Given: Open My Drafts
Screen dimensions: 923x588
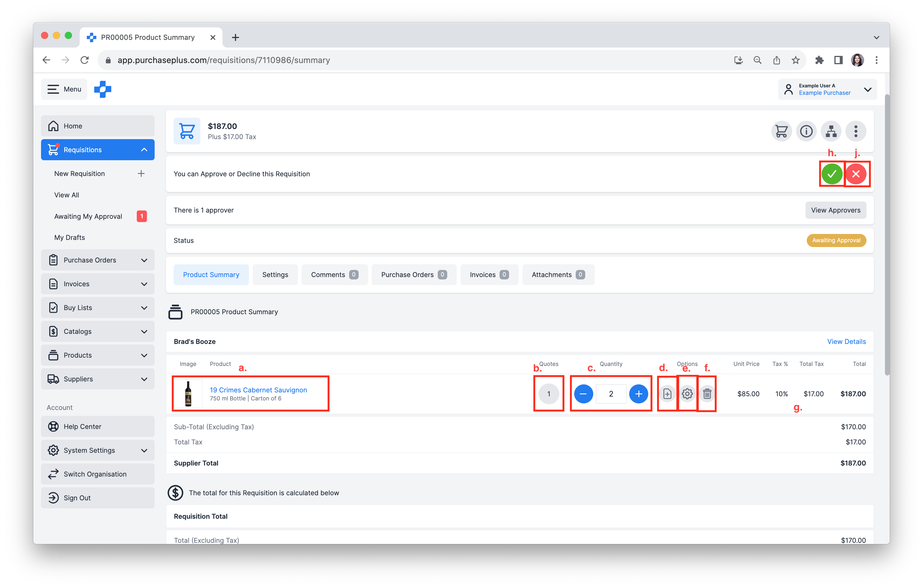Looking at the screenshot, I should (x=69, y=238).
